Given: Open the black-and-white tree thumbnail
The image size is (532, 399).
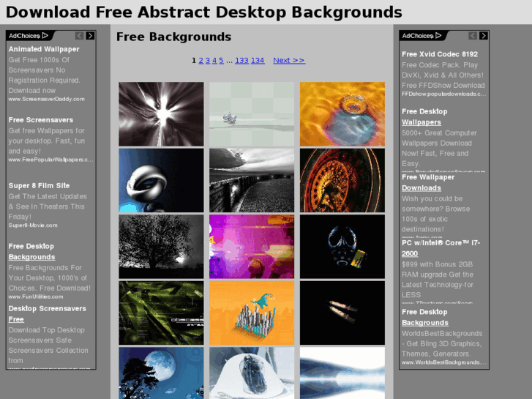Looking at the screenshot, I should pos(161,247).
